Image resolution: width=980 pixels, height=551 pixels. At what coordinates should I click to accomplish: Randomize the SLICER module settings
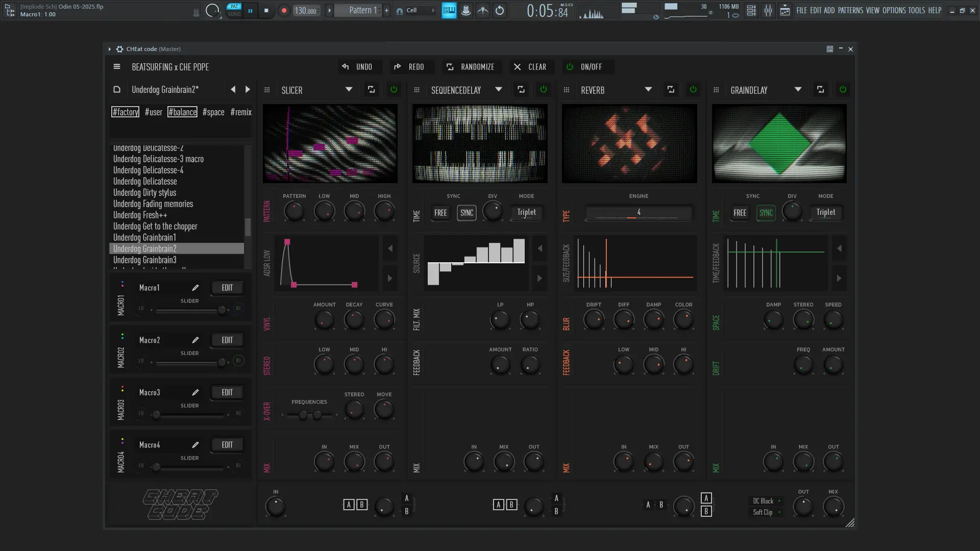coord(372,90)
